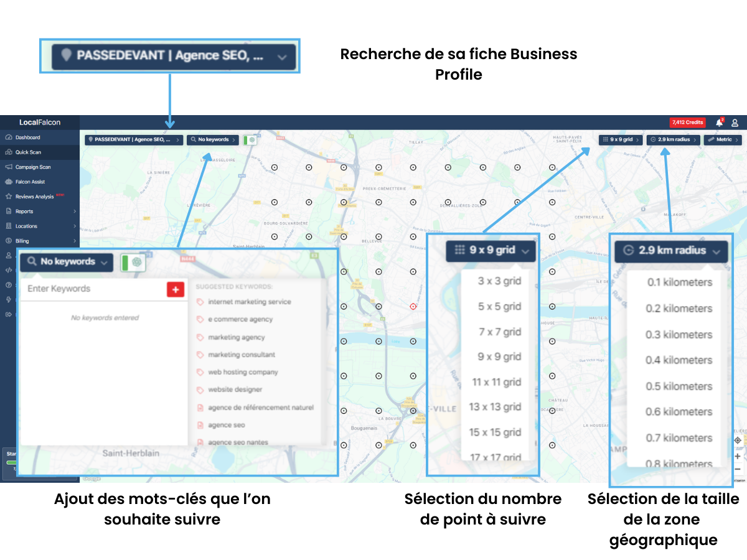Click the red plus add-keyword button

176,289
